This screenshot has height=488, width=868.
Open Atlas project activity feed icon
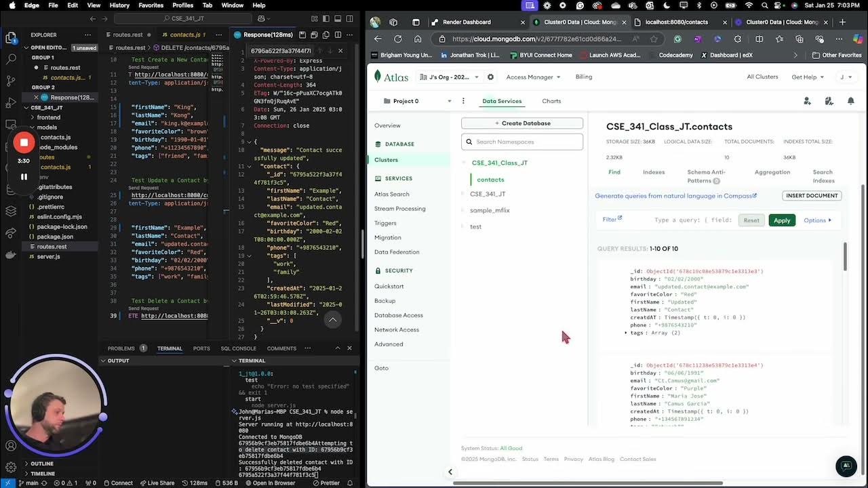coord(829,101)
